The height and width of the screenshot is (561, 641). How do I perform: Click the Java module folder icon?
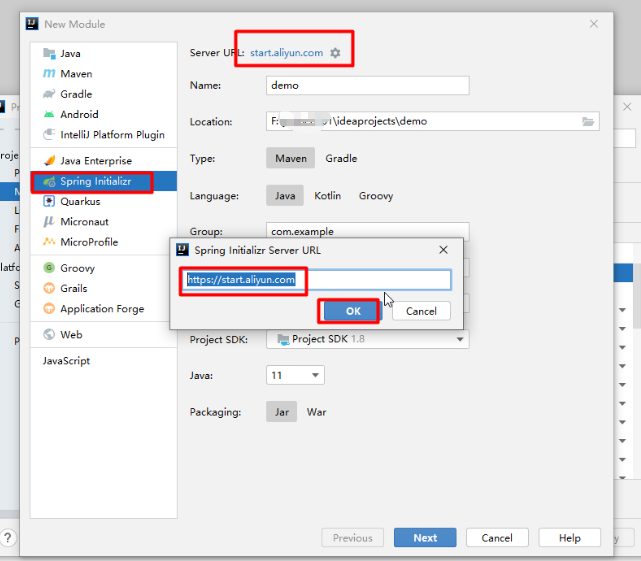tap(49, 54)
